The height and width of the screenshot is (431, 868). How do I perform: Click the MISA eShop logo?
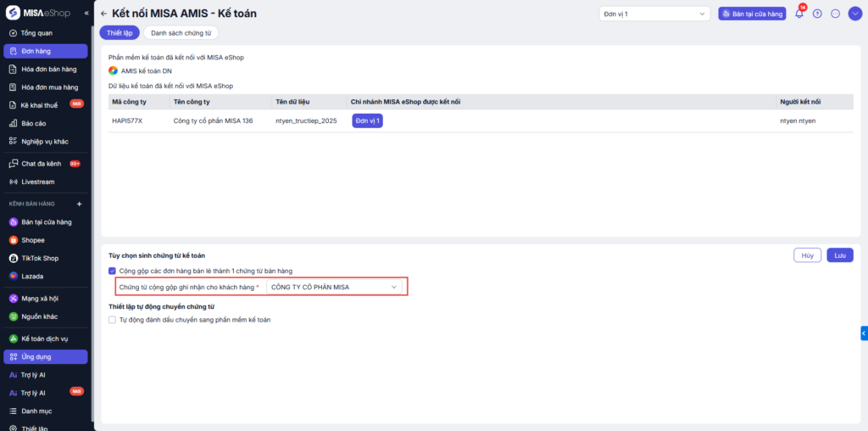[x=37, y=13]
